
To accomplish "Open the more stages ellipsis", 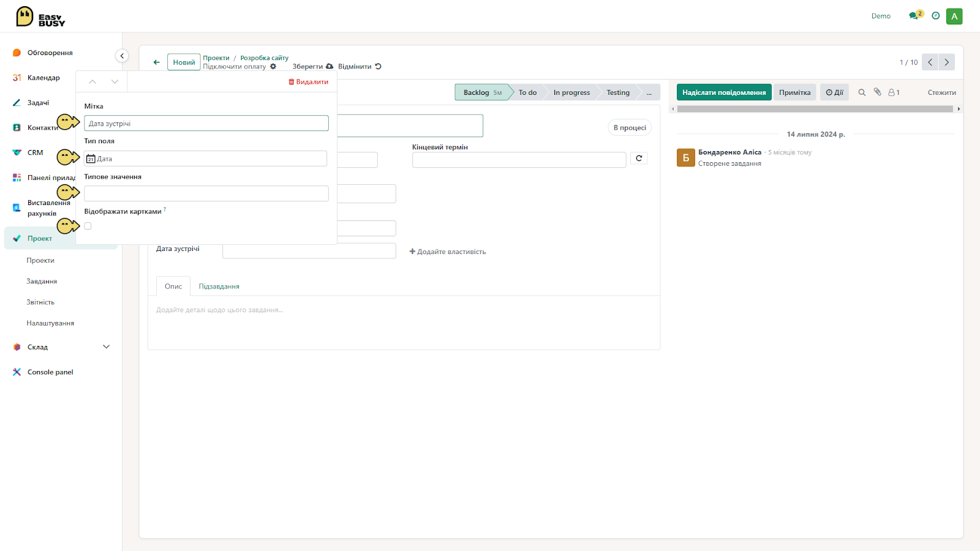I will (649, 92).
